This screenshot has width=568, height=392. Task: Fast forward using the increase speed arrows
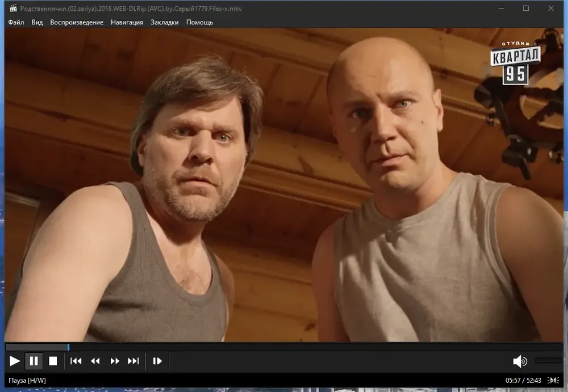(115, 361)
